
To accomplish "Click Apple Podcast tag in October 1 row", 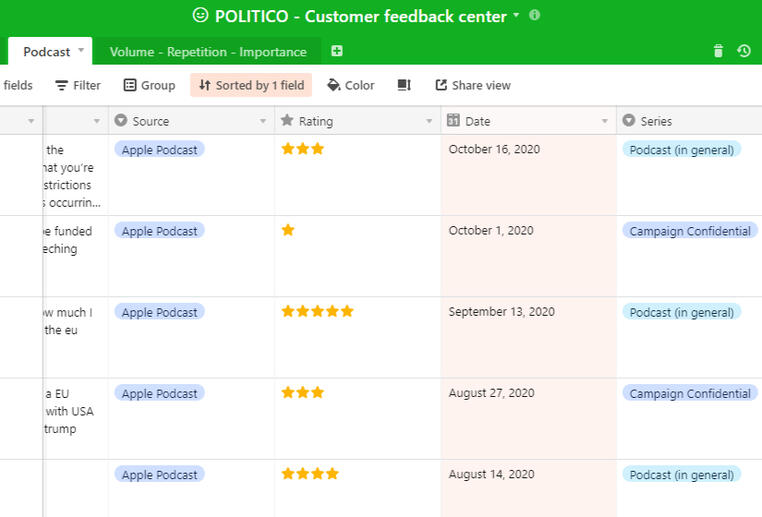I will point(159,231).
